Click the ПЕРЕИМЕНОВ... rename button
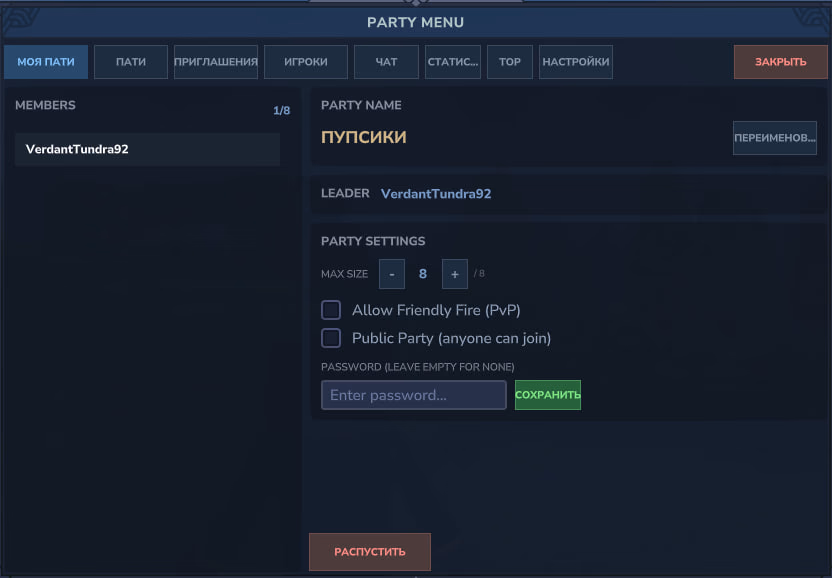Viewport: 832px width, 578px height. [x=775, y=138]
